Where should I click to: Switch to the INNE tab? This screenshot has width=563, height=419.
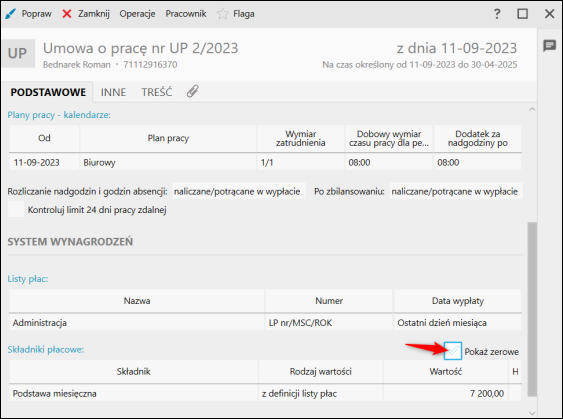pos(113,92)
